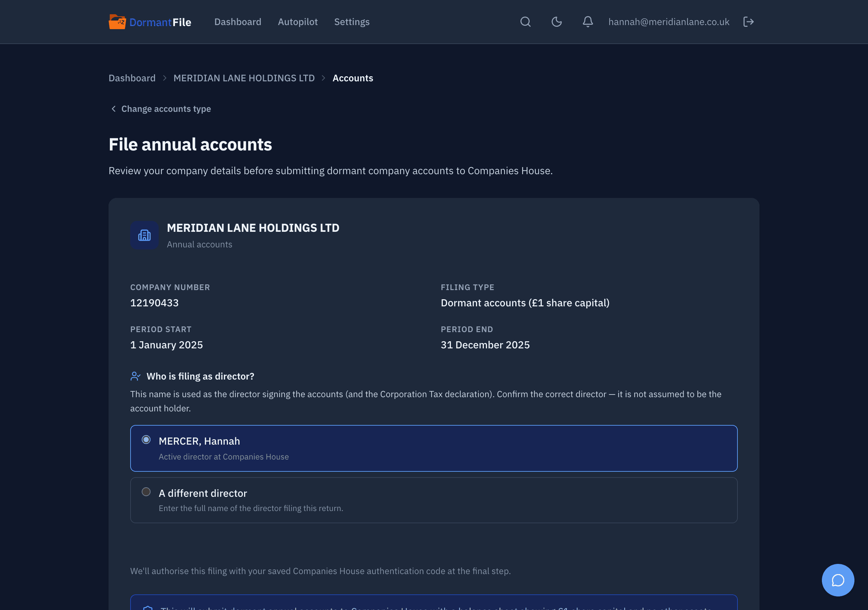868x610 pixels.
Task: Click the company building icon
Action: pyautogui.click(x=144, y=235)
